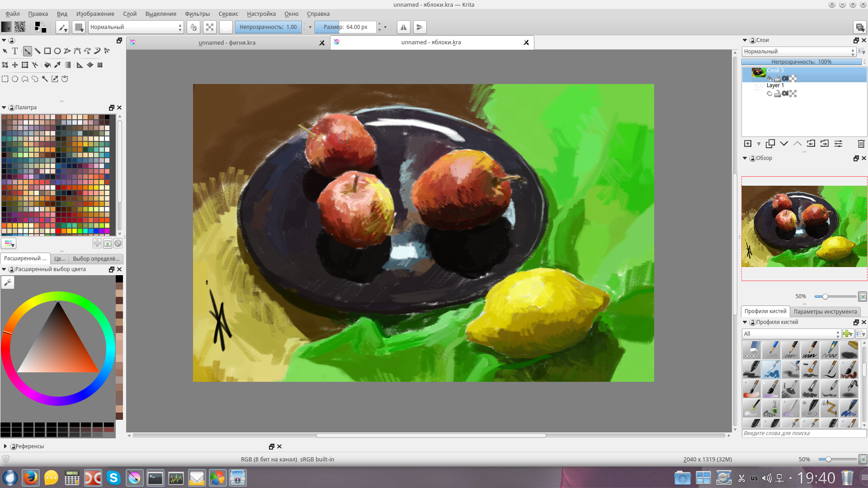Screen dimensions: 868x488
Task: Collapse the Слои docker
Action: [745, 40]
